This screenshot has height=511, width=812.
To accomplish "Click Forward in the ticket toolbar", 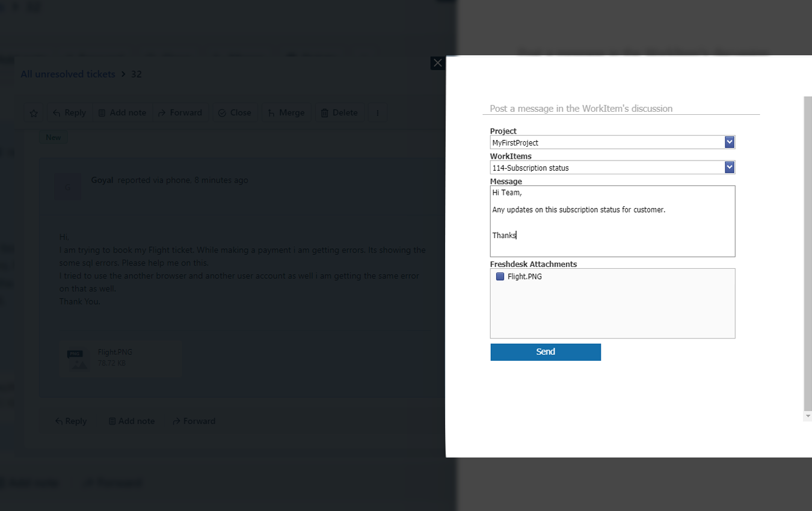I will tap(180, 112).
